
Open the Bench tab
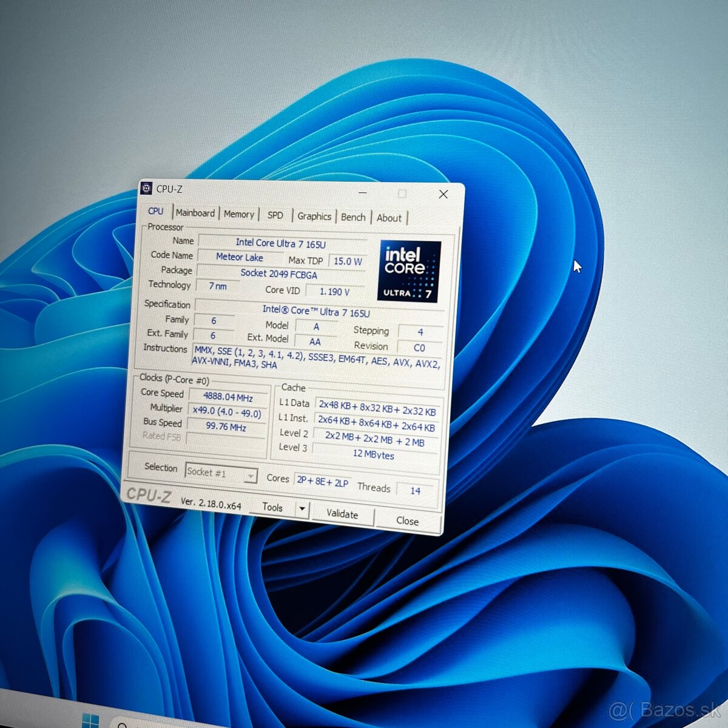352,217
